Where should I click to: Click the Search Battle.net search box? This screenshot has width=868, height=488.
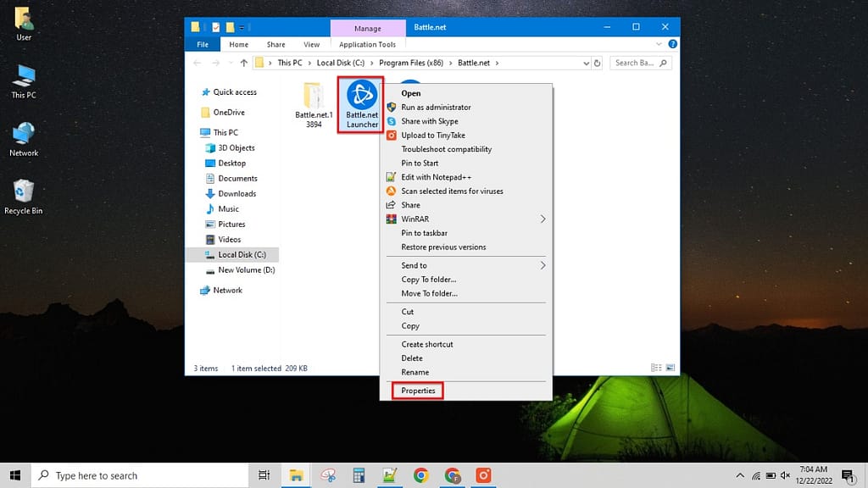pyautogui.click(x=641, y=63)
